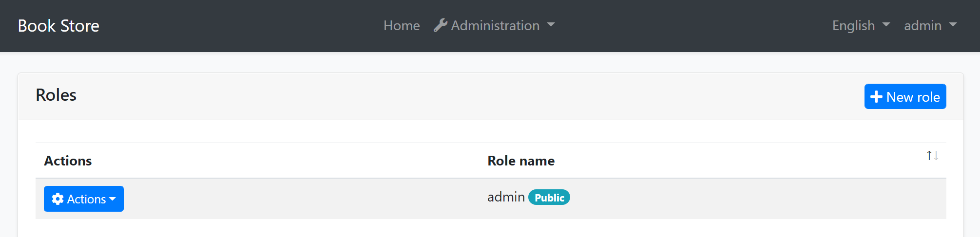Click the New role button
Screen dimensions: 980x237
coord(905,97)
